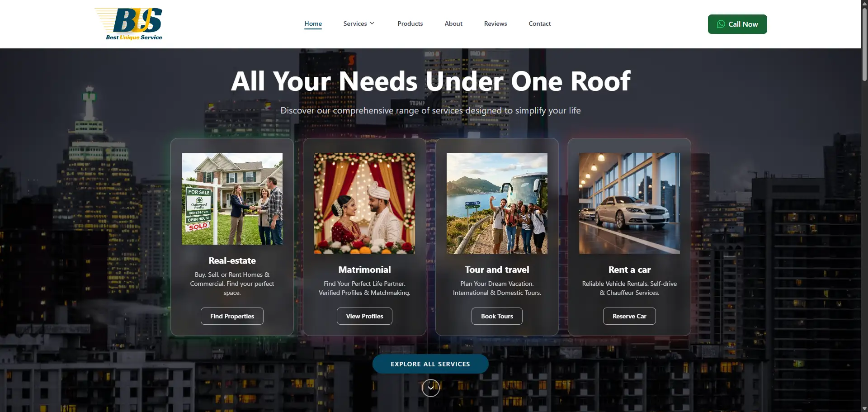Image resolution: width=868 pixels, height=412 pixels.
Task: Open the Tour and travel photo
Action: 497,203
